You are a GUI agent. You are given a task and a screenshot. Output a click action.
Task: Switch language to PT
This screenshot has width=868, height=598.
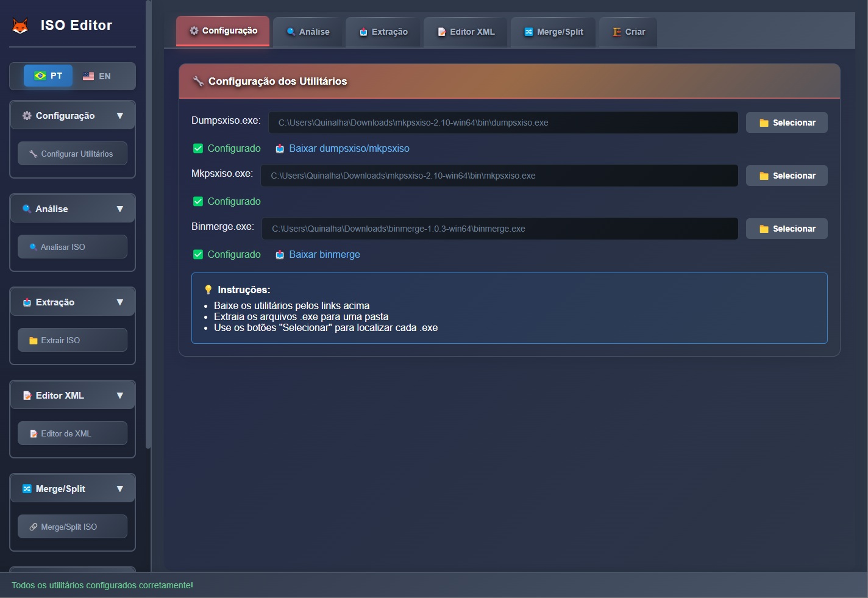pyautogui.click(x=48, y=76)
